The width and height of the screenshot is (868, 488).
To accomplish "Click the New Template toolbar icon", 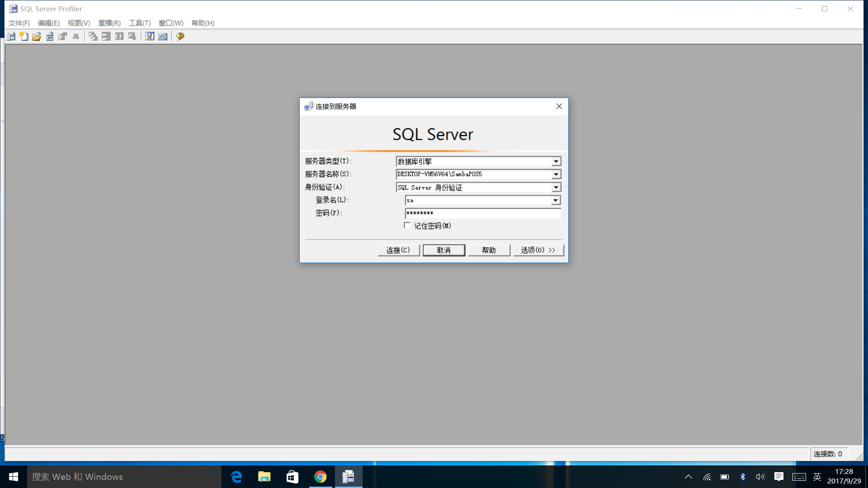I will (x=24, y=37).
